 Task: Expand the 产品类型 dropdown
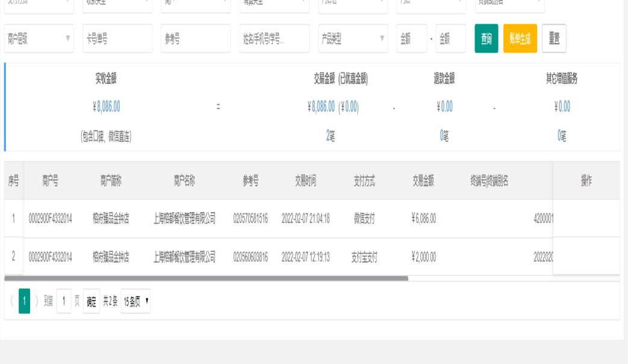353,39
